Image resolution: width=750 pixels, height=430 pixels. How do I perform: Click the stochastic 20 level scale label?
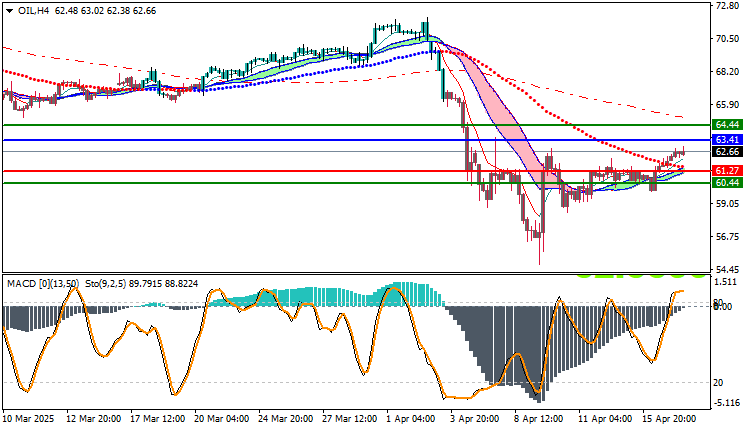coord(718,383)
